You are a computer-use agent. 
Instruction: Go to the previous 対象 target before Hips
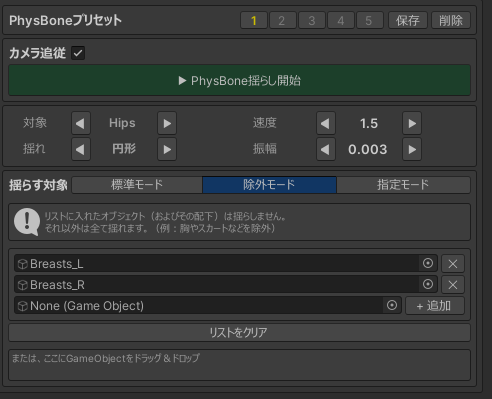click(81, 123)
